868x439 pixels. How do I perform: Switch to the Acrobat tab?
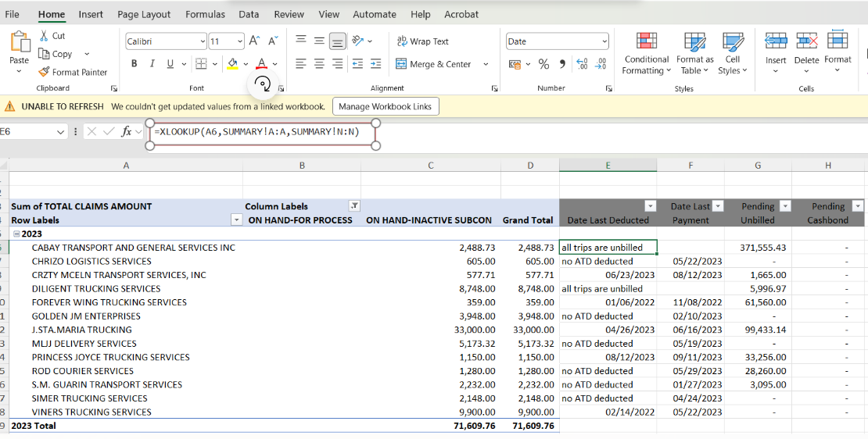click(x=461, y=14)
